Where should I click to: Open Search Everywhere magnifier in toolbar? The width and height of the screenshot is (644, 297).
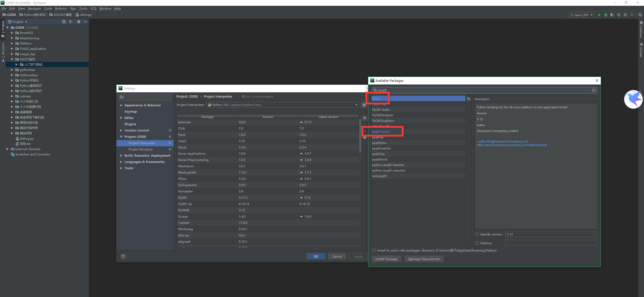tap(640, 15)
